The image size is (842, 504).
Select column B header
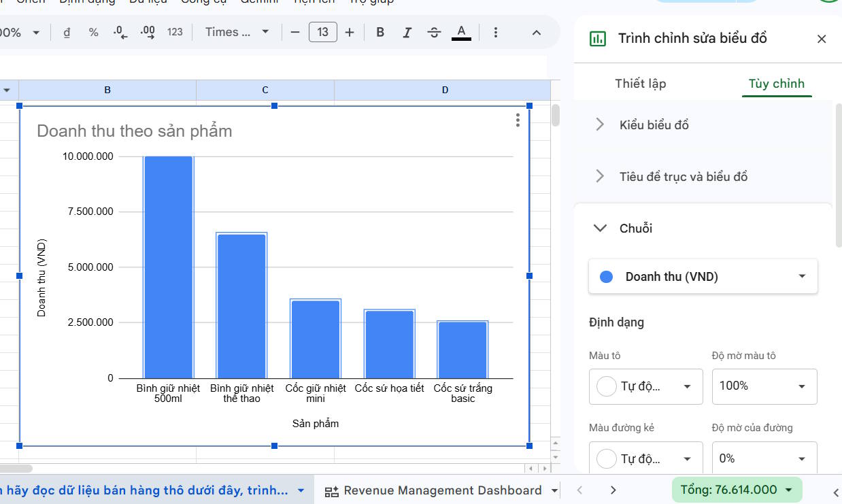click(107, 90)
